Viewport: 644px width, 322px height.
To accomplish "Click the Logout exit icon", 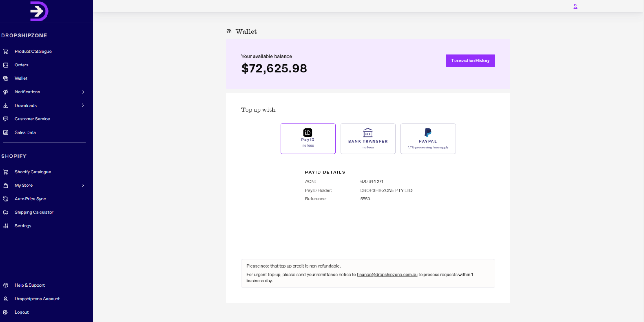I will [6, 312].
